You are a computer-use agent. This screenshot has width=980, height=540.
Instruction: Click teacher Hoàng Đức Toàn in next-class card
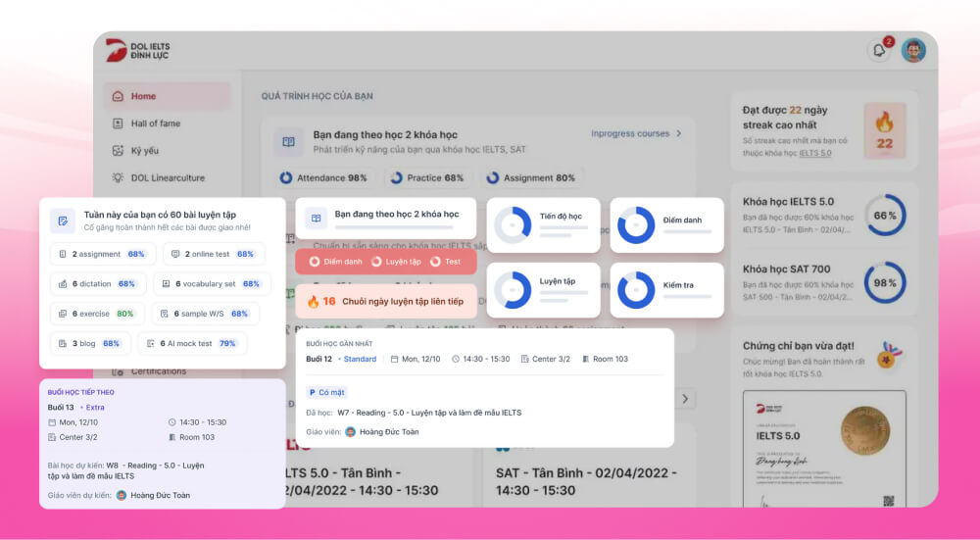point(153,496)
